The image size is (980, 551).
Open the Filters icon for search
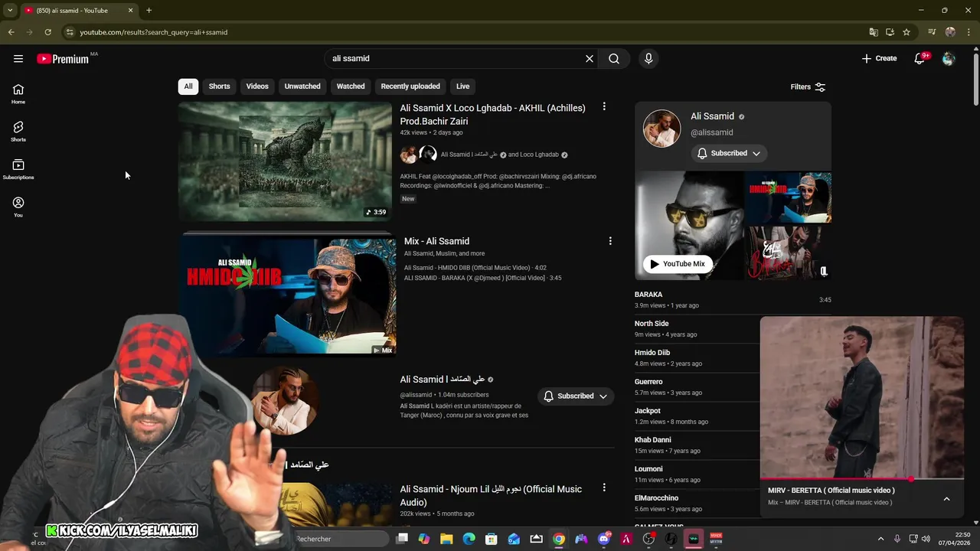820,86
